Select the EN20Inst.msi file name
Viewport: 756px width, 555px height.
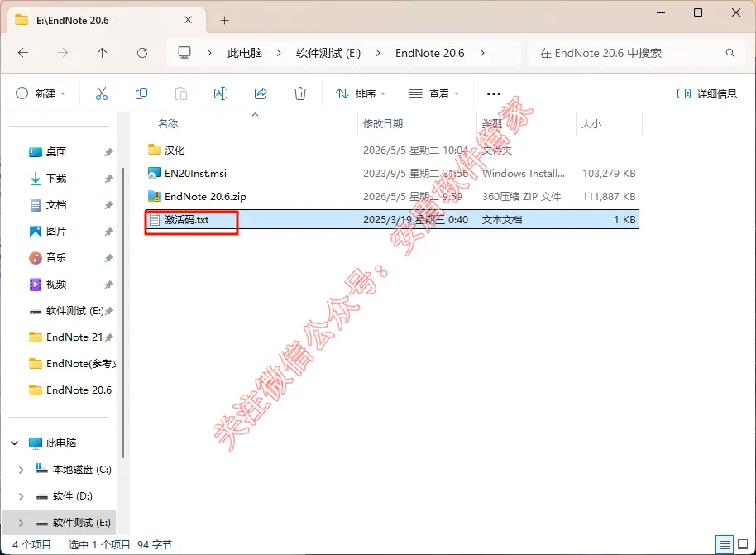click(195, 174)
